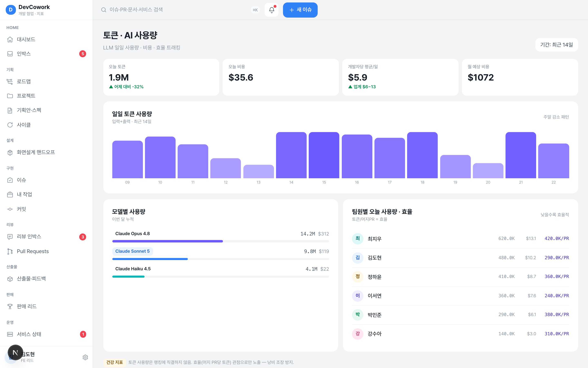Click the 내 작업 briefcase icon
The image size is (588, 368).
[10, 194]
